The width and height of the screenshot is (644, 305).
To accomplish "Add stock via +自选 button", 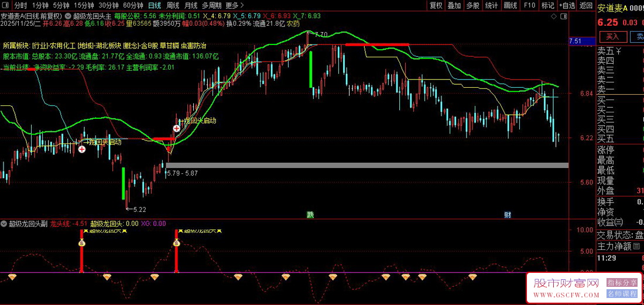I will (x=567, y=5).
